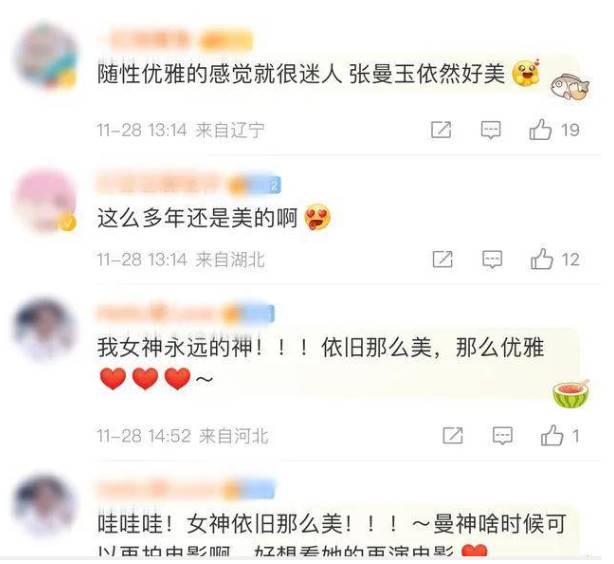Open comment text 随性优雅的感觉就很迷人
Image resolution: width=614 pixels, height=564 pixels.
220,73
